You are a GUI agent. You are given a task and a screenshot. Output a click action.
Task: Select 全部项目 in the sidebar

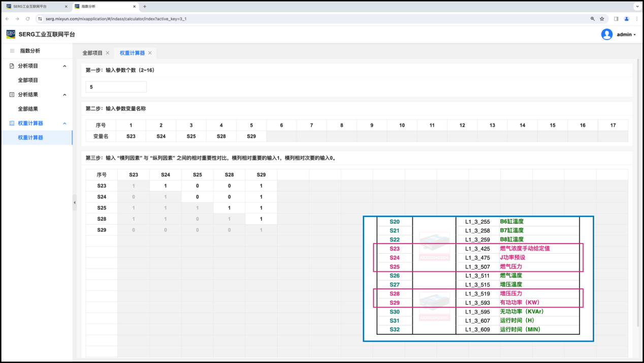click(x=28, y=80)
